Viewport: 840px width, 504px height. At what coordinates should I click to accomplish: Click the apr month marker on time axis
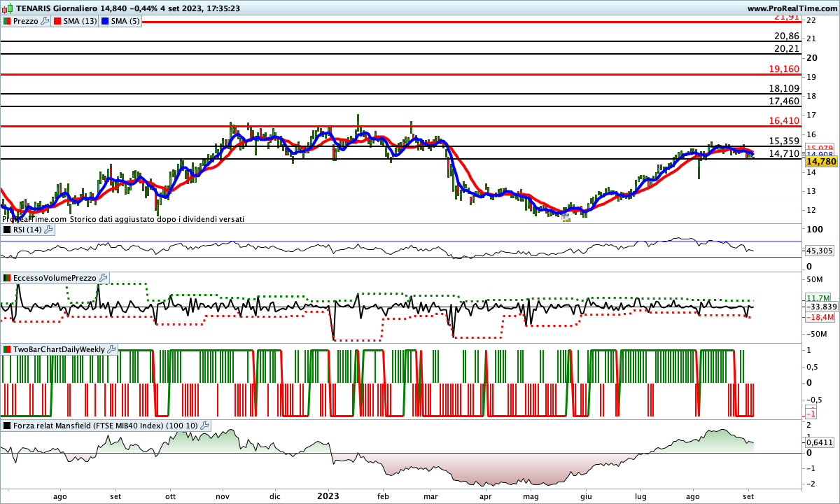point(485,496)
